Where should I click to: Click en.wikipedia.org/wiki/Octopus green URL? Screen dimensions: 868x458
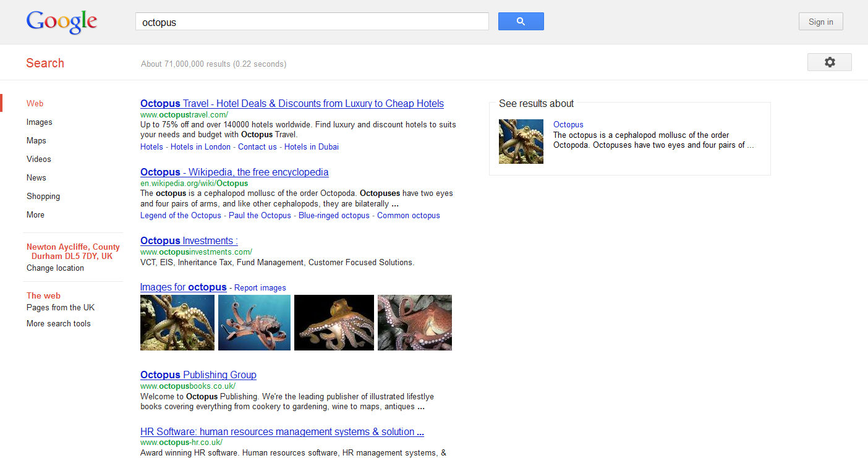point(194,183)
